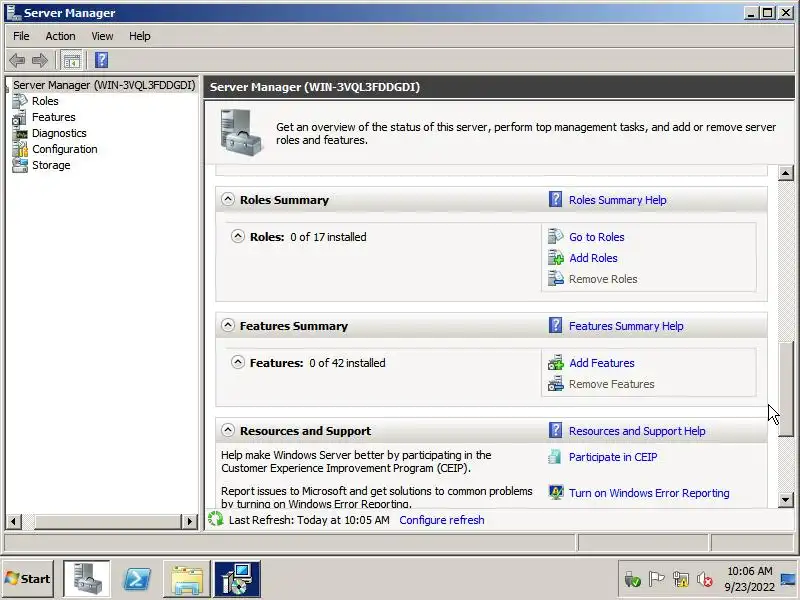Click the Features Summary Help question icon

[555, 326]
